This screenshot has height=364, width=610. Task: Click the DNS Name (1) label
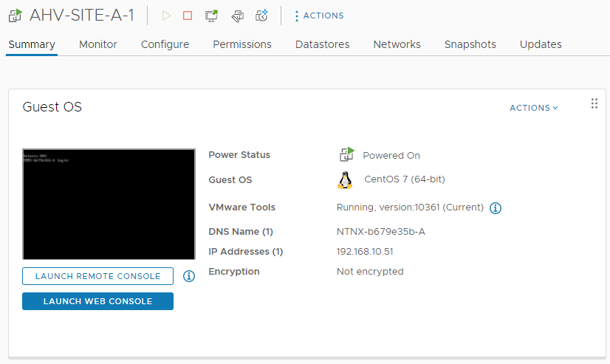241,232
